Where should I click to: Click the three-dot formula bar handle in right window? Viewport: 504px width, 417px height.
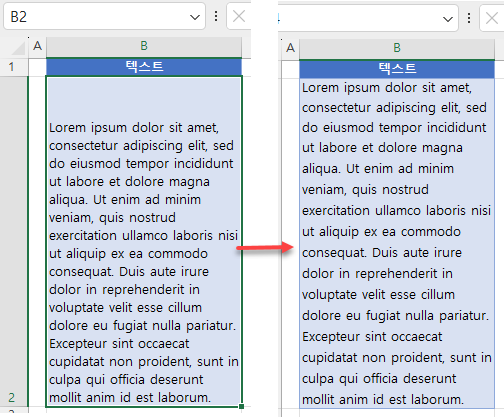tap(469, 18)
